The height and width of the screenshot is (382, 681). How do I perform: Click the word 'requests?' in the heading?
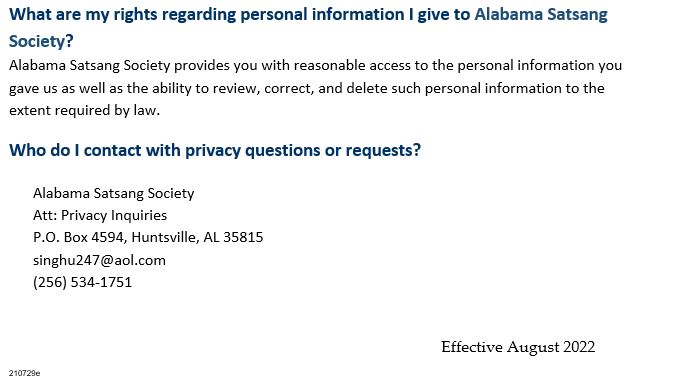pos(383,151)
